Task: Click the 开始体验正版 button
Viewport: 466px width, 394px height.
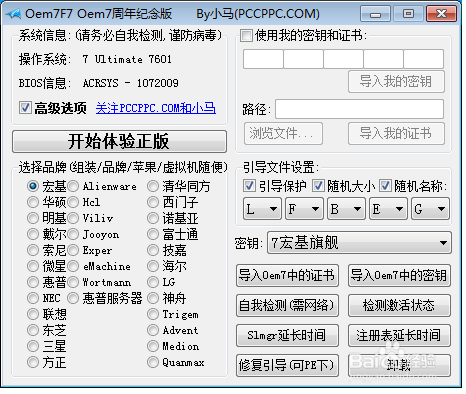Action: coord(119,141)
